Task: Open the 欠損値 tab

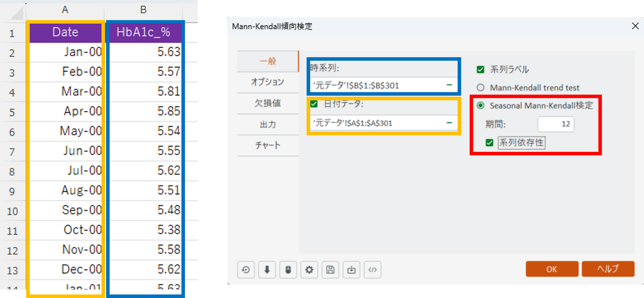Action: tap(268, 103)
